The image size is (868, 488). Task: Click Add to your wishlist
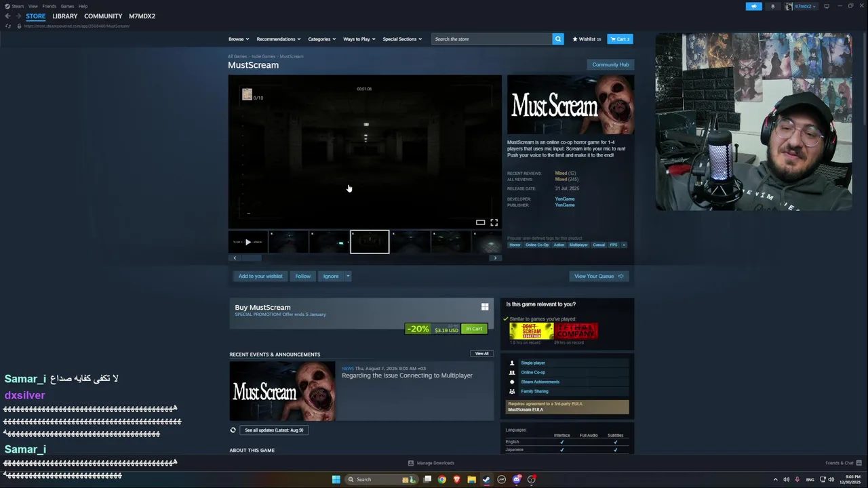click(x=260, y=276)
